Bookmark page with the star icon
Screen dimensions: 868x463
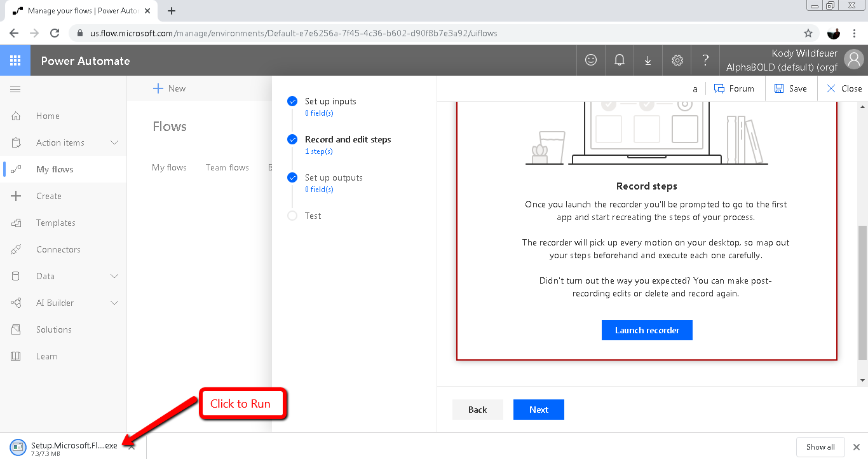[x=808, y=33]
